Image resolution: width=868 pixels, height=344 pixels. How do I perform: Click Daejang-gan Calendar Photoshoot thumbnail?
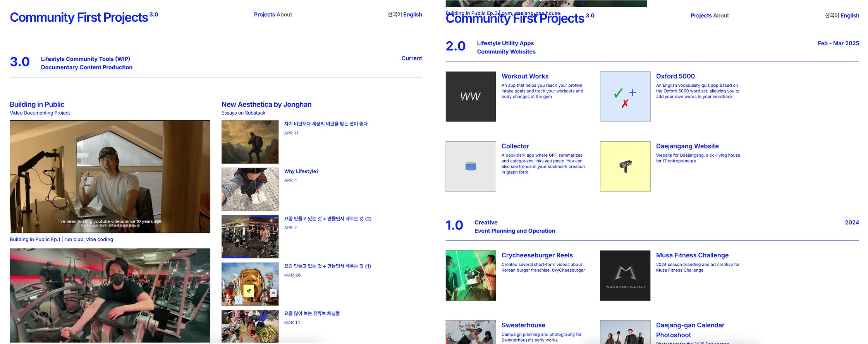click(x=625, y=332)
